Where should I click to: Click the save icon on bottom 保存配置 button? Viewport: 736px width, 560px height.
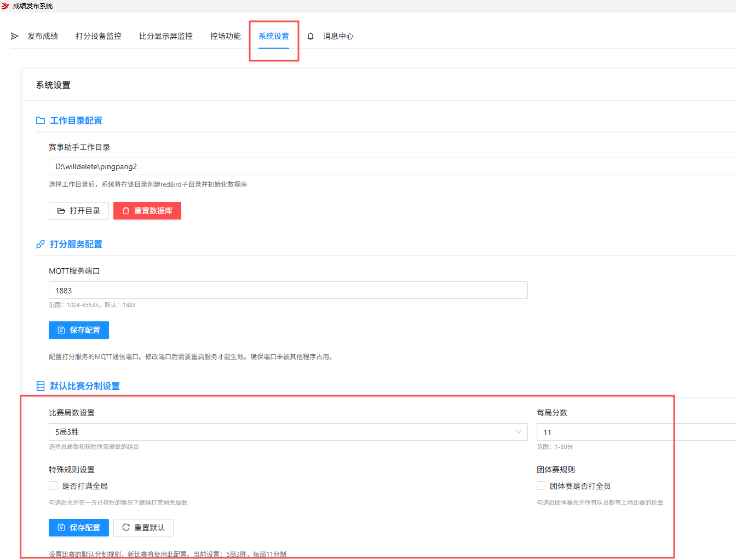point(62,527)
